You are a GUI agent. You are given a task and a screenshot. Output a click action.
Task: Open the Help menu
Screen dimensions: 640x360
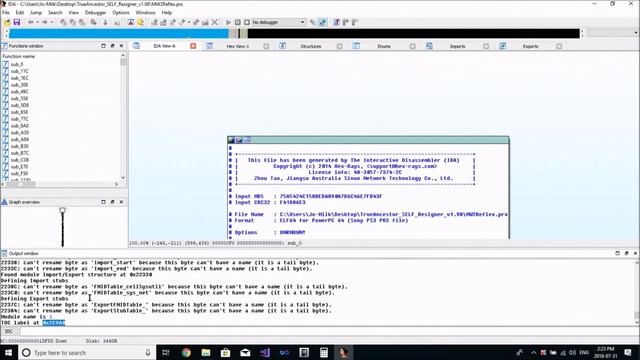(167, 13)
